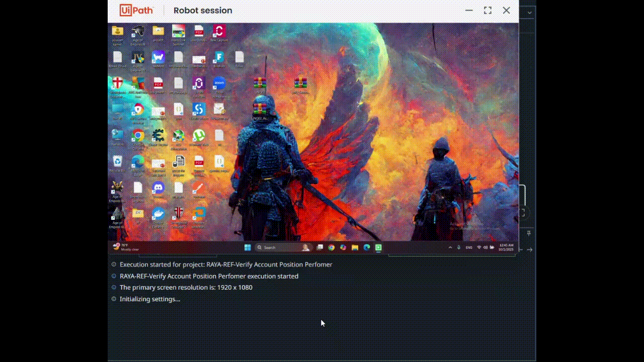Open the Hard Disk Sentinel desktop shortcut
644x362 pixels.
coord(178,33)
